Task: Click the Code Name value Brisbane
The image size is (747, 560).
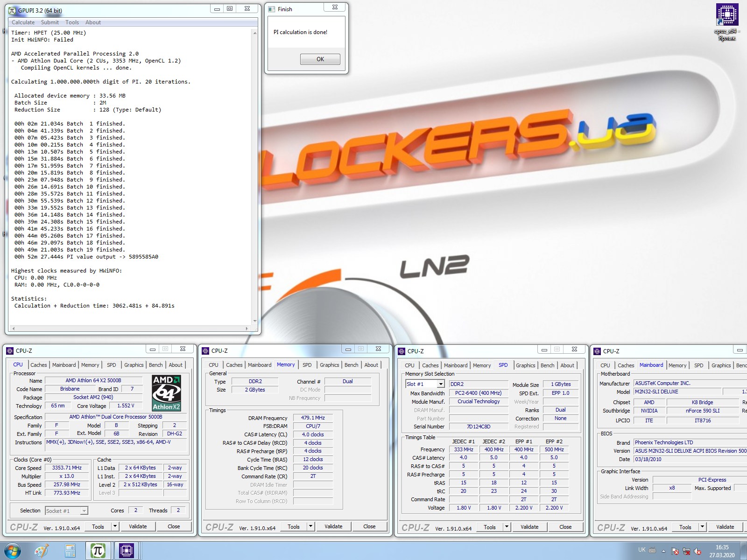Action: [70, 389]
